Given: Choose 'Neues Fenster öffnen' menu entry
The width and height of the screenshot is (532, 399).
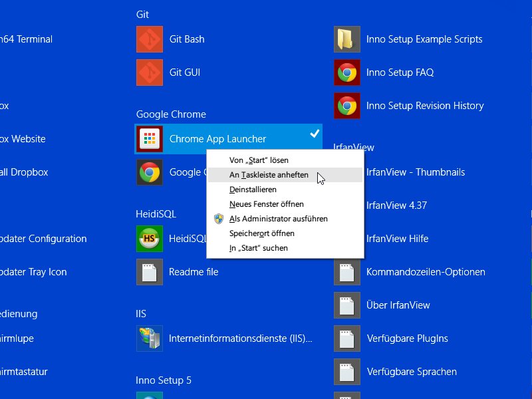Looking at the screenshot, I should tap(285, 204).
